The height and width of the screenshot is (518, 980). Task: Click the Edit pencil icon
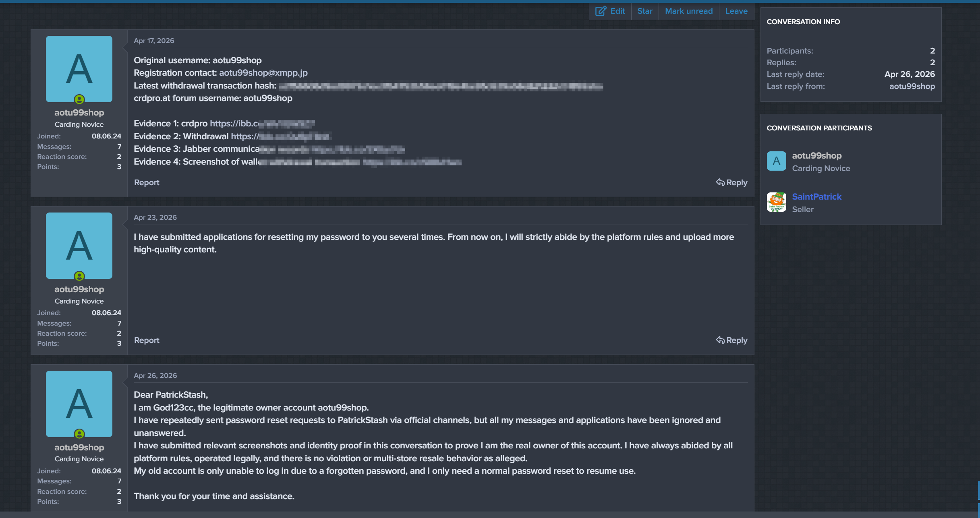pyautogui.click(x=600, y=11)
